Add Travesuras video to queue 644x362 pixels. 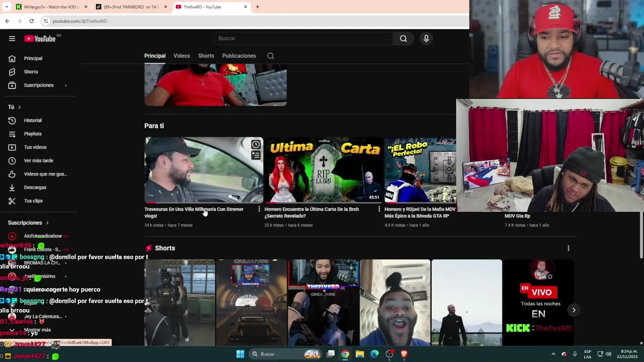coord(256,155)
